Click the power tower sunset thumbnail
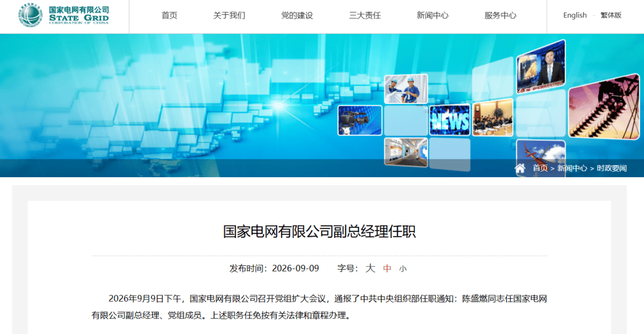This screenshot has height=334, width=644. click(603, 107)
